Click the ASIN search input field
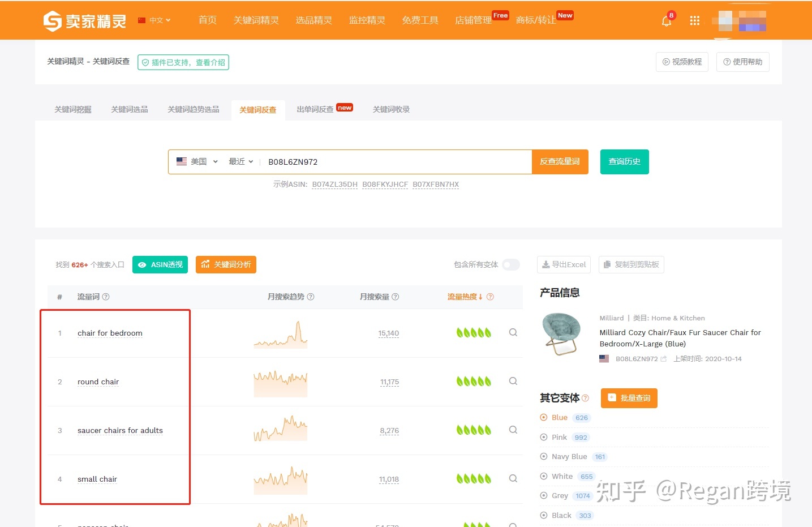 click(396, 162)
